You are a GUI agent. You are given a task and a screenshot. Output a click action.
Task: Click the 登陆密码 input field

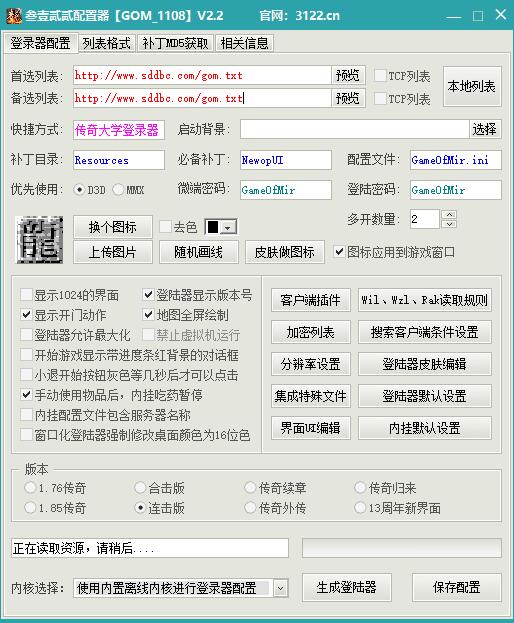456,190
